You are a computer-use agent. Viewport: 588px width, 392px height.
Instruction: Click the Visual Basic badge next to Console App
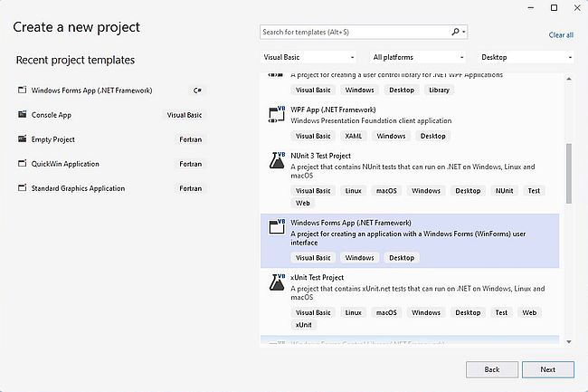(185, 115)
